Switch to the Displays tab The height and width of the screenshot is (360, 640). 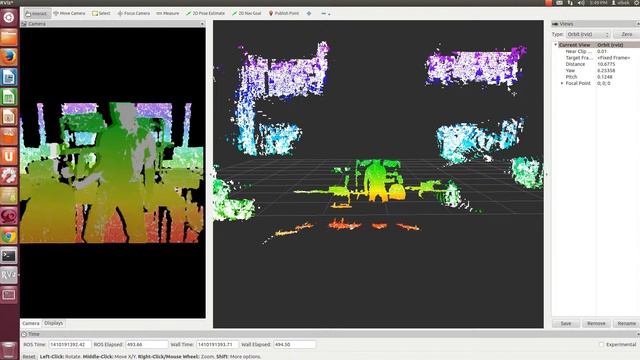(x=53, y=323)
